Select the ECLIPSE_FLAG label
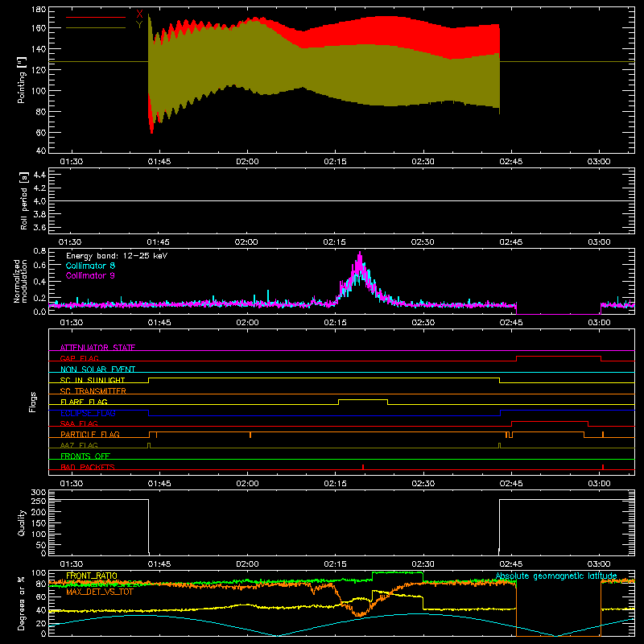 point(88,413)
